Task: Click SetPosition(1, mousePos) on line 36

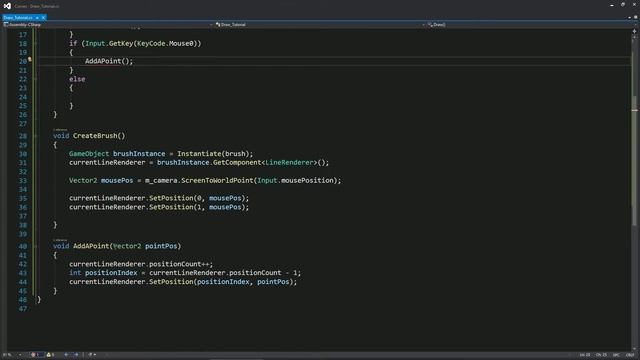Action: (x=197, y=207)
